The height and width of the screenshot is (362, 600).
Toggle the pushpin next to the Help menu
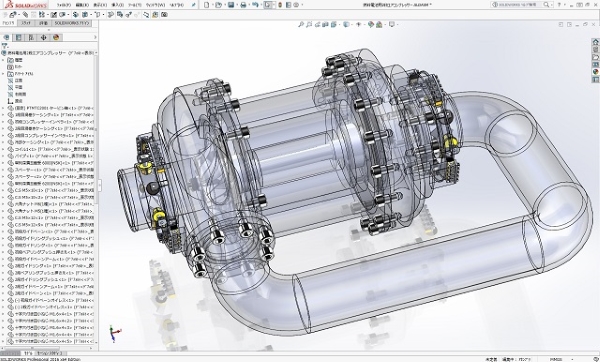194,5
